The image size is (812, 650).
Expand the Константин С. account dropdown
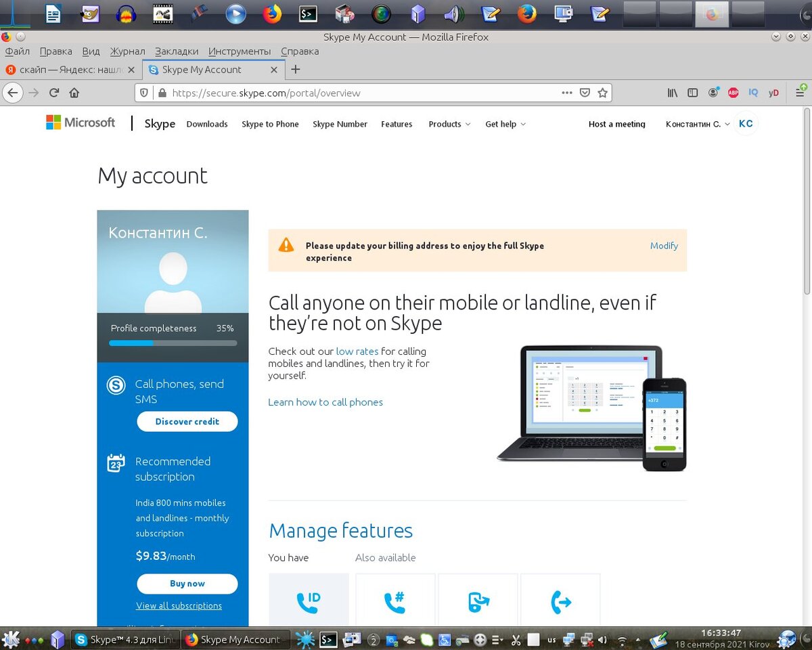tap(698, 124)
